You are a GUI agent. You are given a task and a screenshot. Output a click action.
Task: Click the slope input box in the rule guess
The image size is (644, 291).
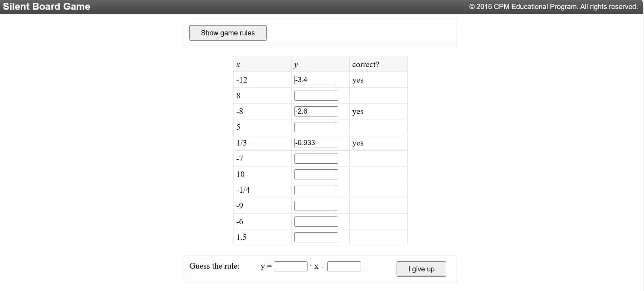click(x=291, y=266)
